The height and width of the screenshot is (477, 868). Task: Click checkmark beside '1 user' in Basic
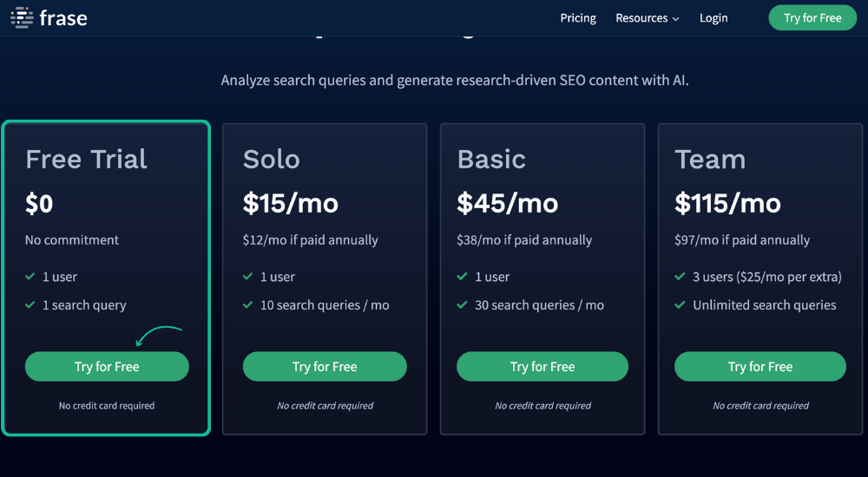point(463,276)
